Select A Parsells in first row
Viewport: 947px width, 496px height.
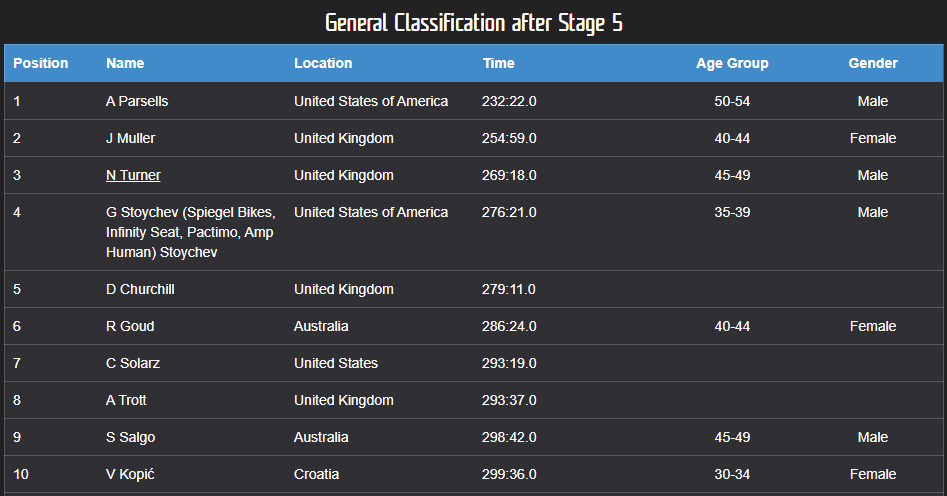click(137, 101)
